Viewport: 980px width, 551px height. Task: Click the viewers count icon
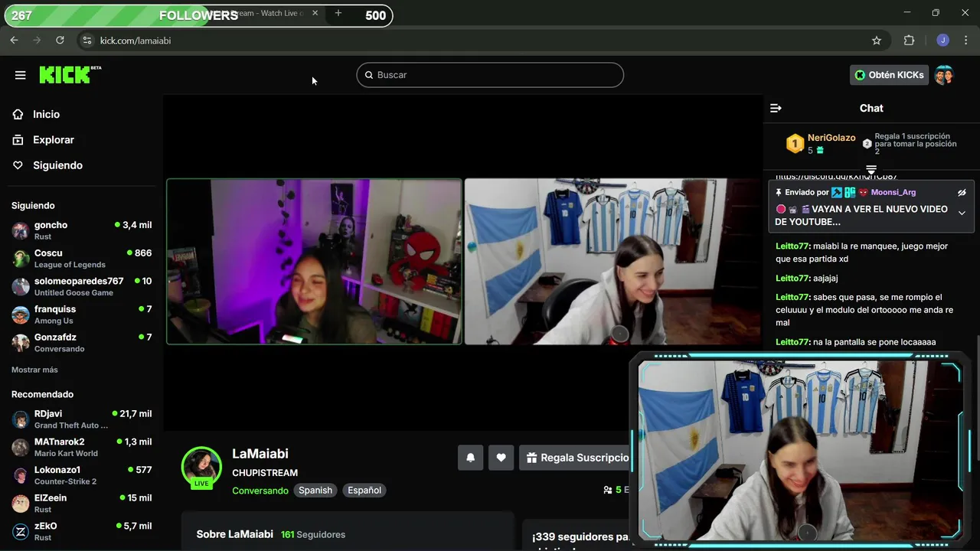pos(608,491)
